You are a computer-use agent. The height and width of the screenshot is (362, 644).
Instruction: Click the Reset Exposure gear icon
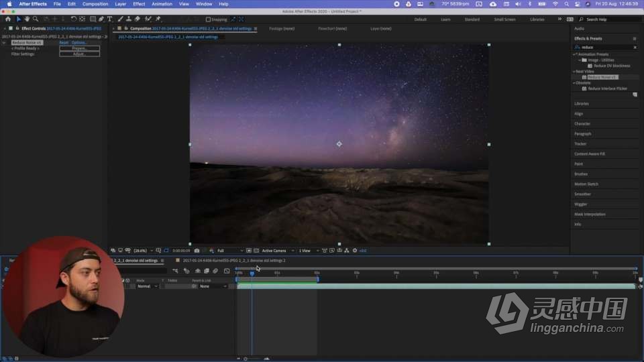[355, 250]
